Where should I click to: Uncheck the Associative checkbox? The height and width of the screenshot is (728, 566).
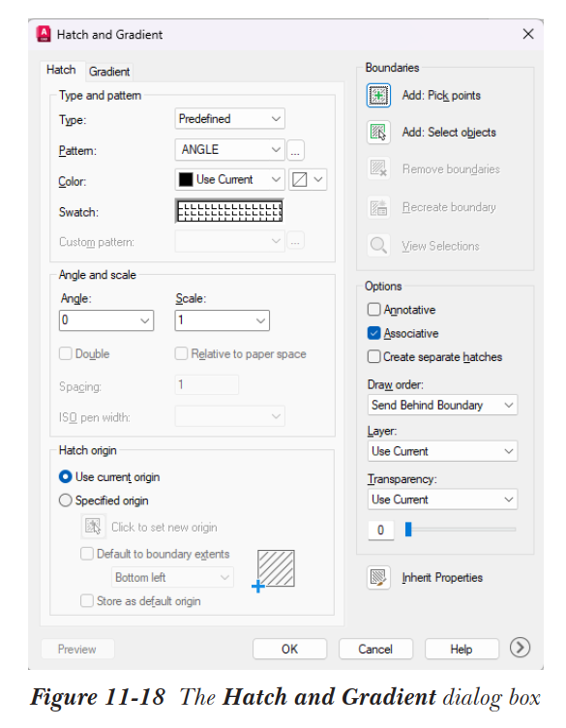(x=373, y=333)
